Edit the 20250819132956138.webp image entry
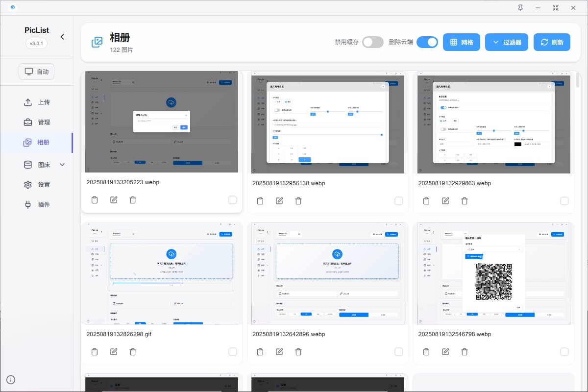 (x=280, y=201)
